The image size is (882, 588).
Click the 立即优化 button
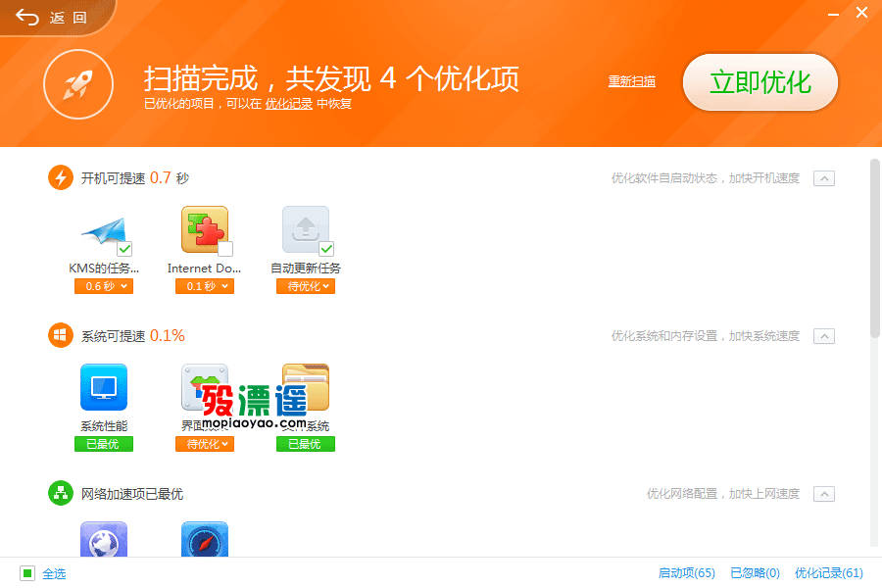pyautogui.click(x=759, y=82)
